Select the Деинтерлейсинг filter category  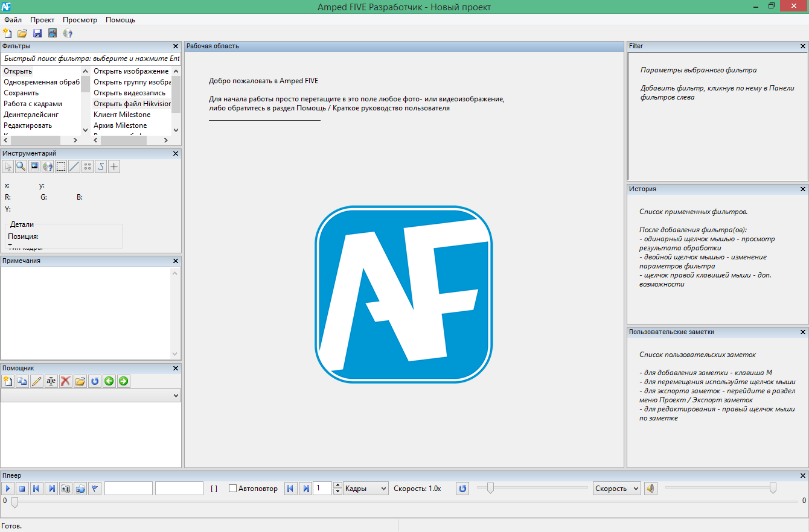coord(31,115)
